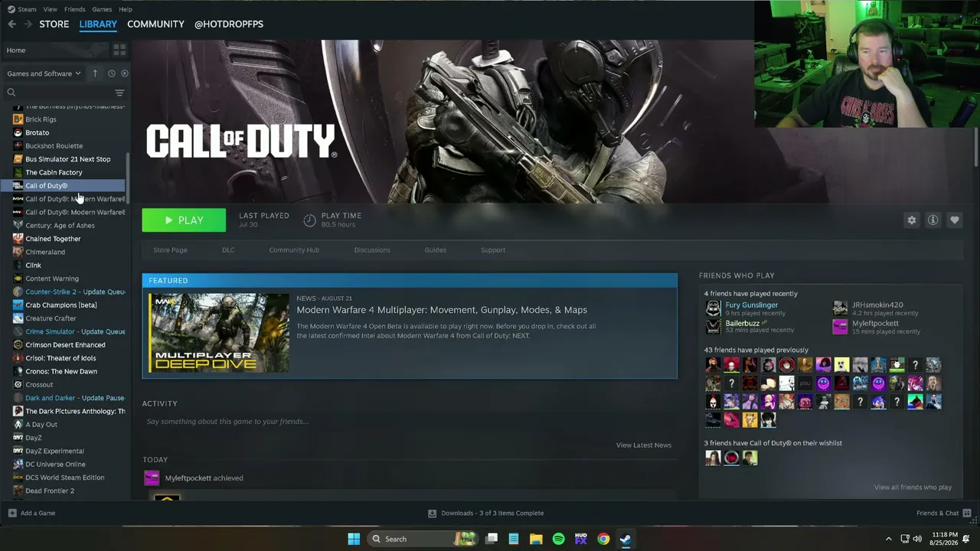
Task: Open the Help menu
Action: coord(126,9)
